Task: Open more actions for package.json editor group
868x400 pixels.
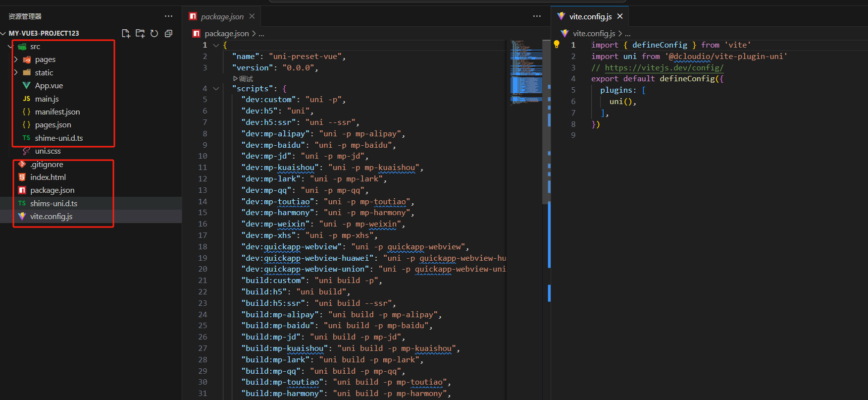Action: (x=537, y=16)
